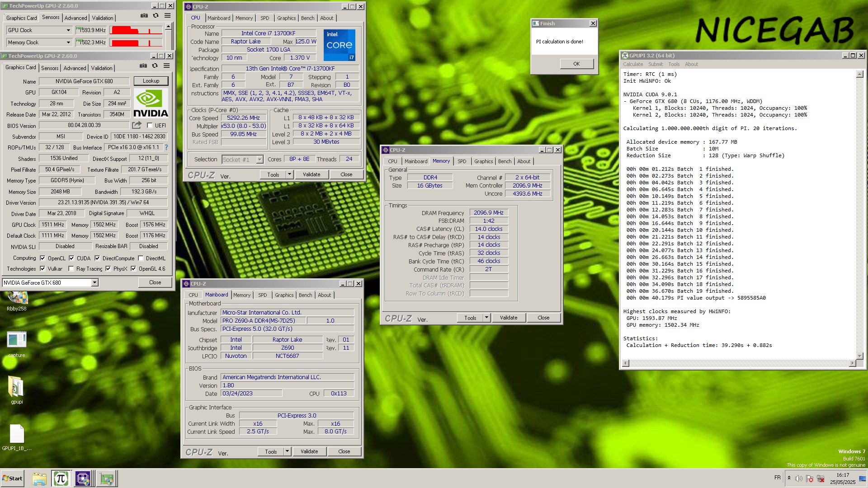The width and height of the screenshot is (868, 488).
Task: Click the Lookup button in GPU-Z
Action: (x=151, y=81)
